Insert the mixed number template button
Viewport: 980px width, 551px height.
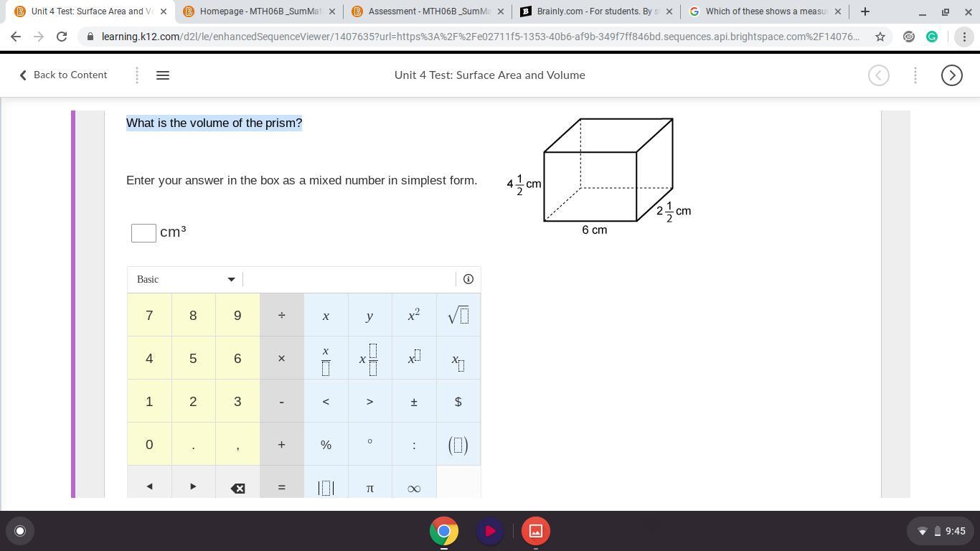point(369,358)
